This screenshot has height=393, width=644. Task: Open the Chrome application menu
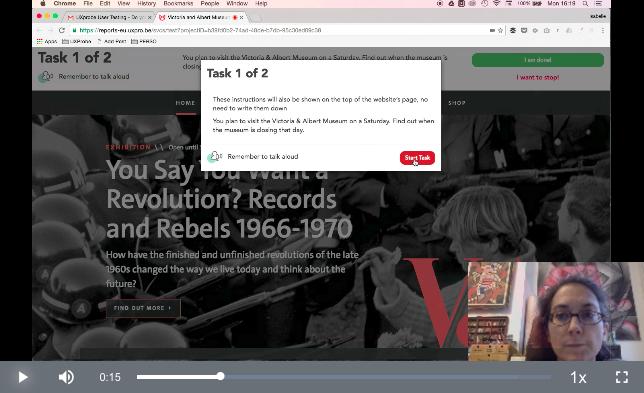pos(64,4)
